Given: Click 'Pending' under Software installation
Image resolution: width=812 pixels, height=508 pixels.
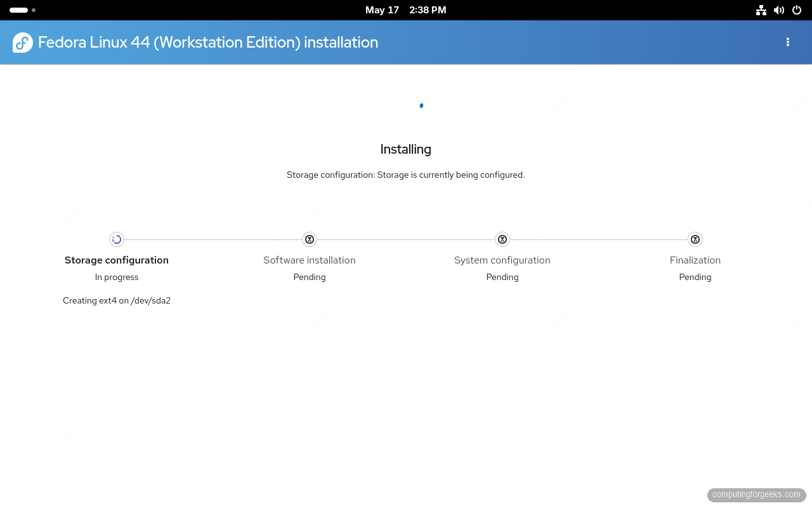Looking at the screenshot, I should (x=310, y=277).
